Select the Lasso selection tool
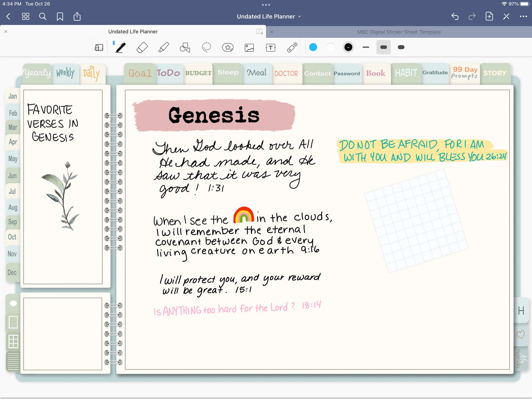532x399 pixels. [x=207, y=48]
